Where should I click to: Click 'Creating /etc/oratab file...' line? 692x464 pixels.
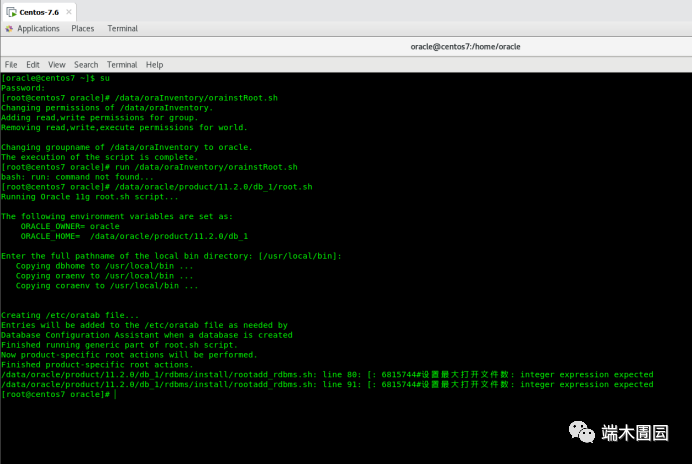[x=70, y=315]
